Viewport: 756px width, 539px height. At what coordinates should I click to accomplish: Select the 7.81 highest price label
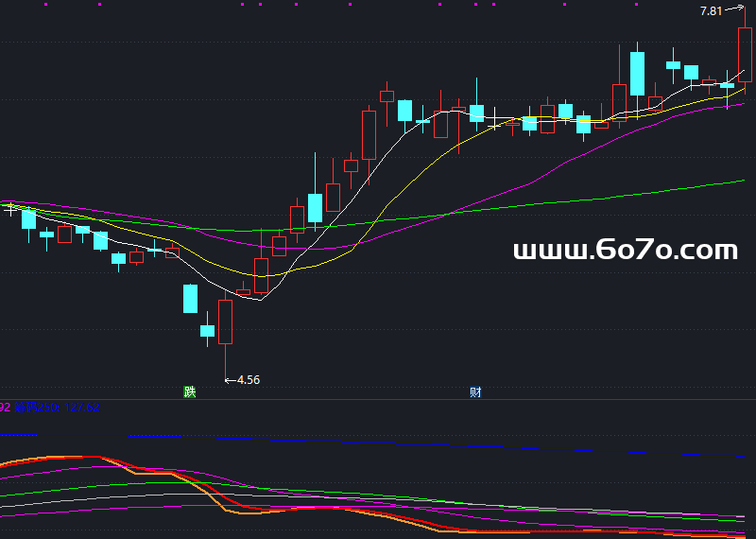tap(711, 11)
